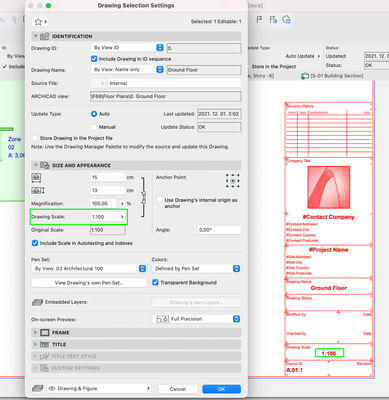Open the Magnification arrow popup

122,204
